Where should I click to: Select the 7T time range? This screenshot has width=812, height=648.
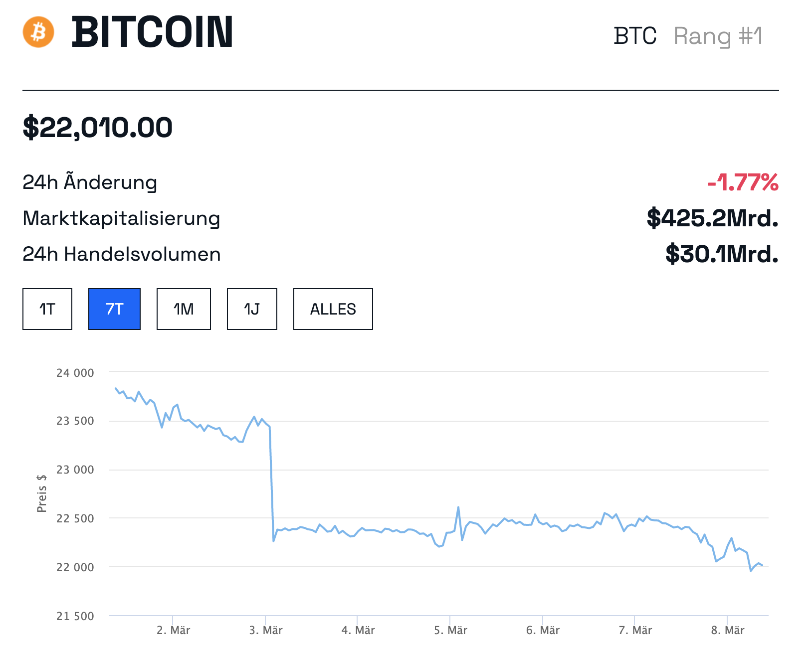114,309
